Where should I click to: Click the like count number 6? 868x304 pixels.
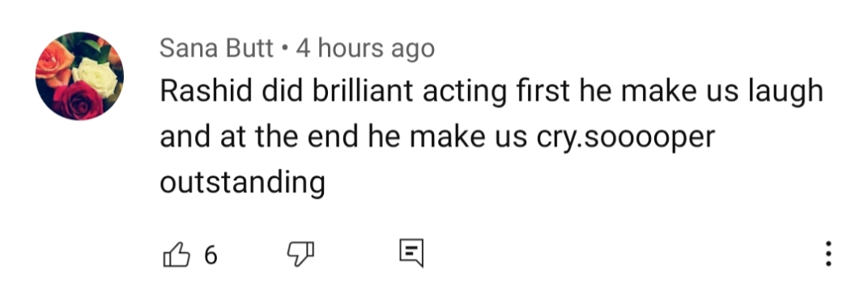tap(211, 255)
